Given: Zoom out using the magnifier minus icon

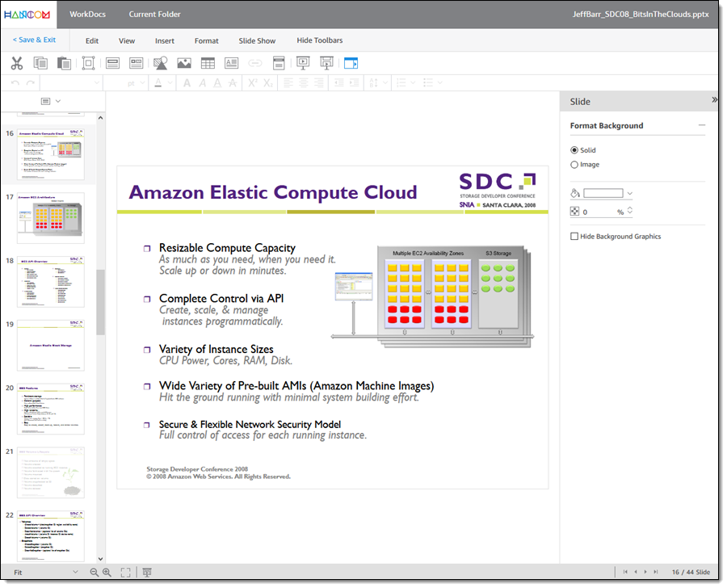Looking at the screenshot, I should (x=94, y=573).
